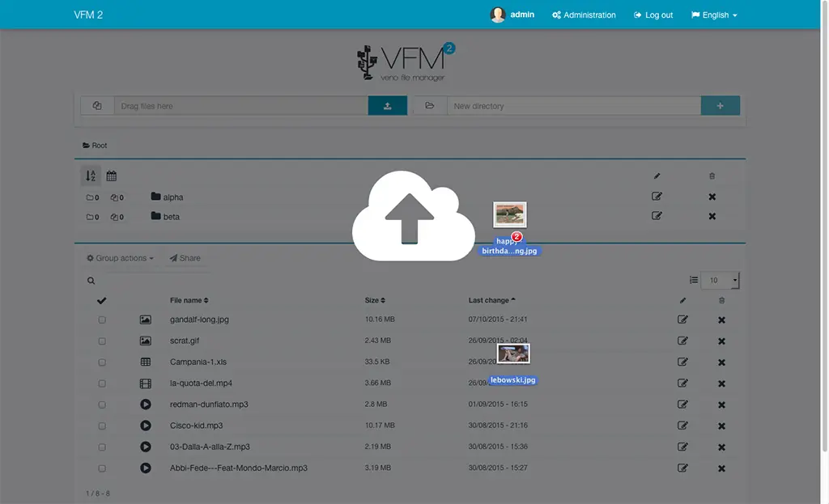Open the Administration menu item
Viewport: 829px width, 504px height.
point(584,15)
